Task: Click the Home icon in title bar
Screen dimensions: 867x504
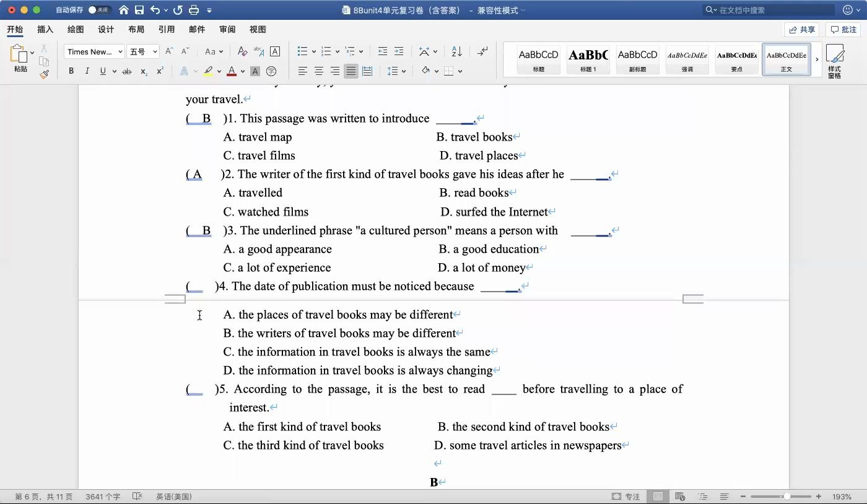Action: (124, 10)
